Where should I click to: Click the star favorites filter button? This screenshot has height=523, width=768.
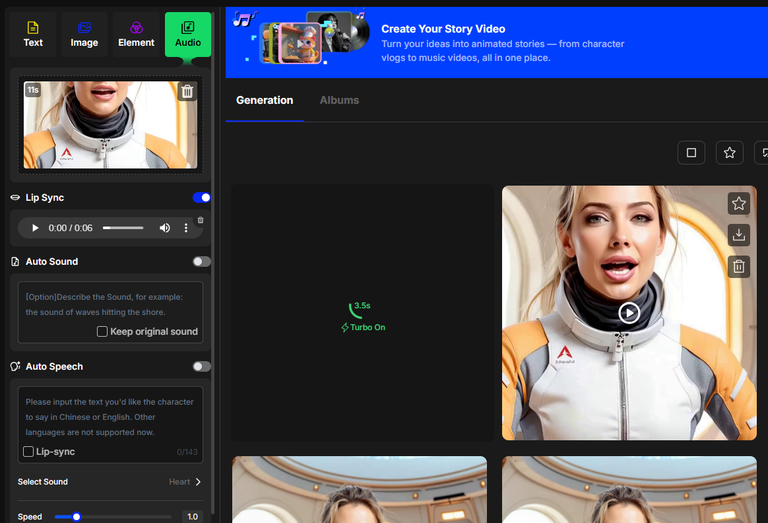(x=729, y=153)
